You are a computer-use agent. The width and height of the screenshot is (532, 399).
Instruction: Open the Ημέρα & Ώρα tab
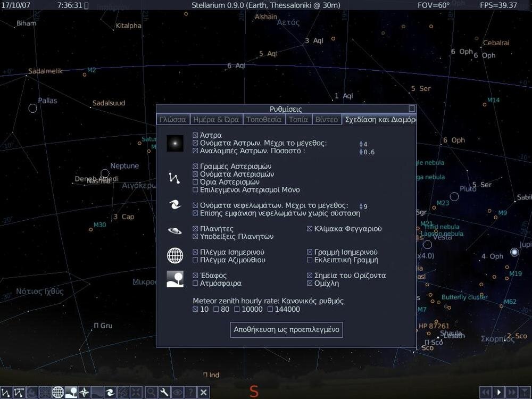point(217,119)
